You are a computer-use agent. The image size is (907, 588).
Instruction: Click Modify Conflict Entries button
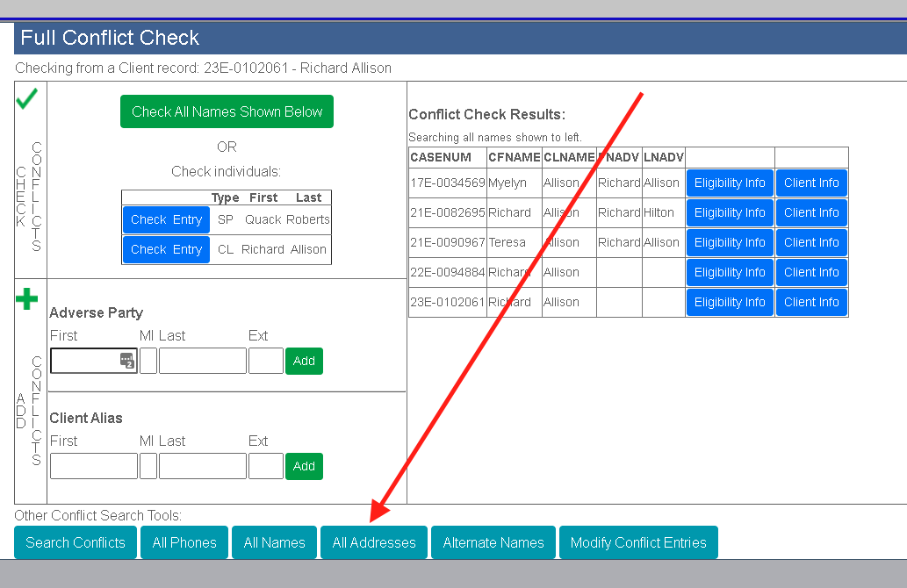point(638,542)
